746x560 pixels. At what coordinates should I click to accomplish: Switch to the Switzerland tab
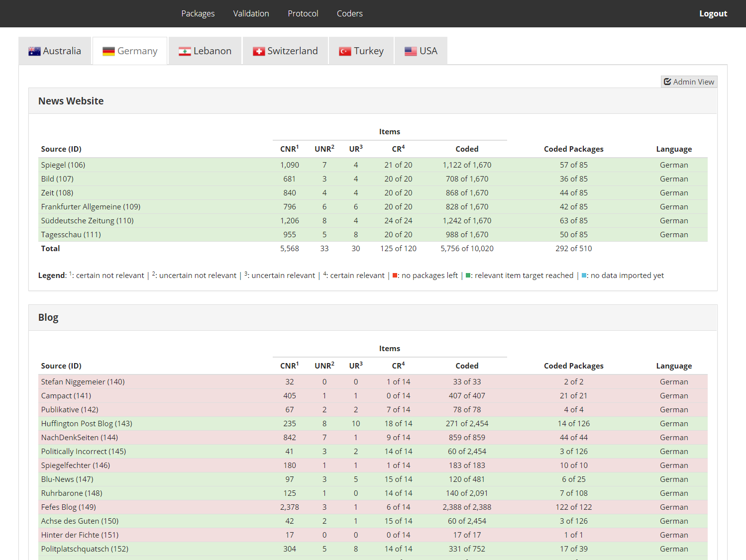(x=285, y=51)
